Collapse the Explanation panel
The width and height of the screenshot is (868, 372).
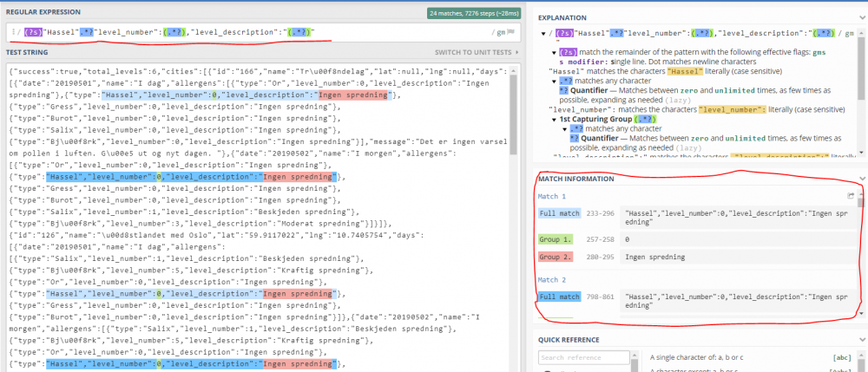pyautogui.click(x=861, y=18)
